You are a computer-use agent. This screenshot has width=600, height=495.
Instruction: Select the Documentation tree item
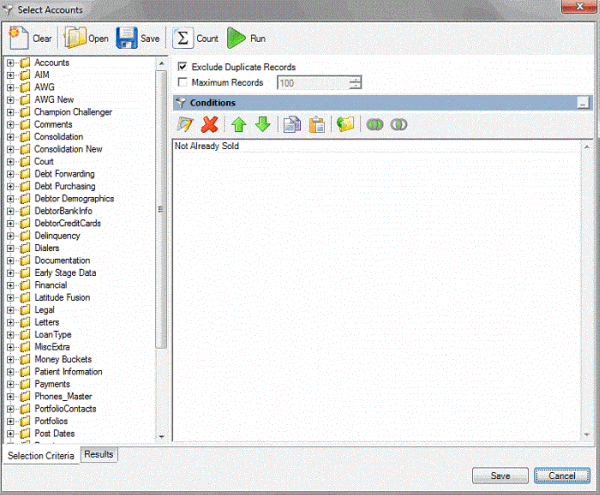pos(62,260)
